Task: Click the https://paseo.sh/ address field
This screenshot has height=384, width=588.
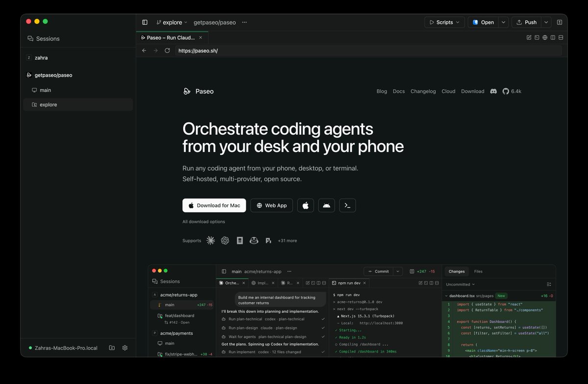Action: tap(368, 50)
